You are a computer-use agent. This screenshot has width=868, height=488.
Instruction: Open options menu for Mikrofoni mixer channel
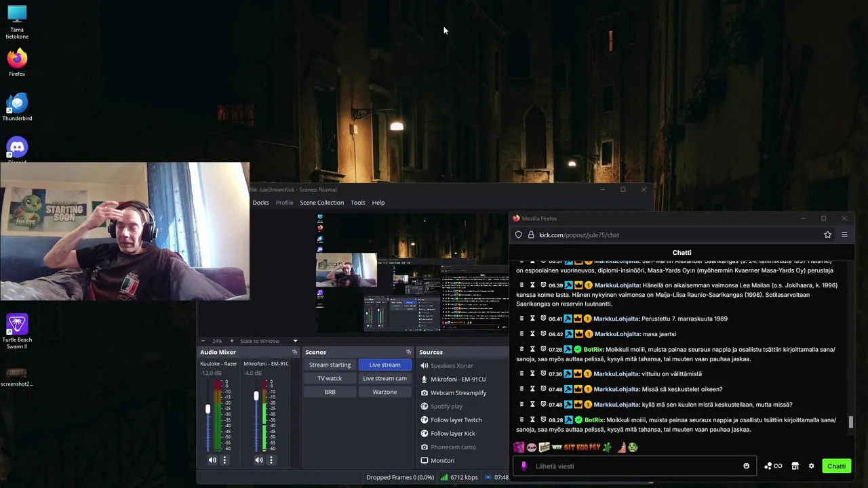pyautogui.click(x=271, y=460)
